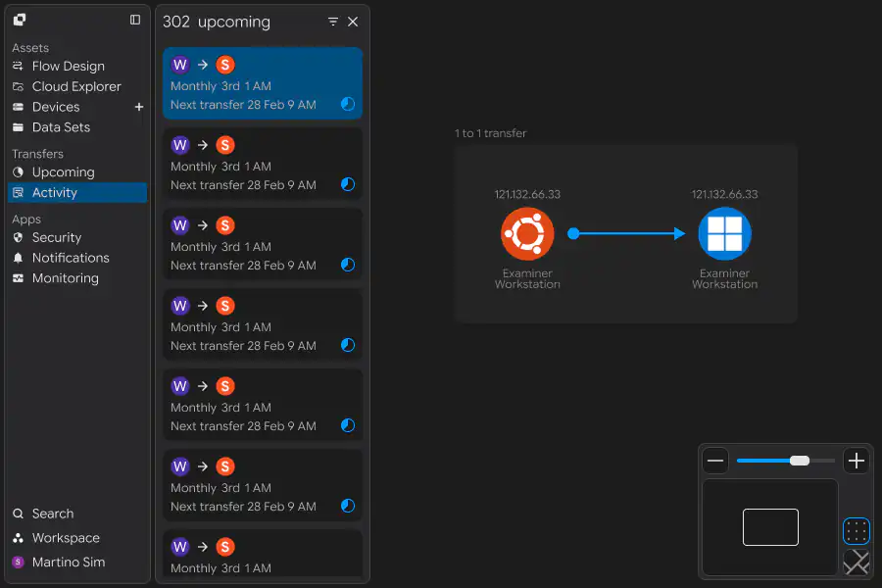Toggle the dotted grid icon near the minimap
The image size is (882, 588).
(857, 531)
